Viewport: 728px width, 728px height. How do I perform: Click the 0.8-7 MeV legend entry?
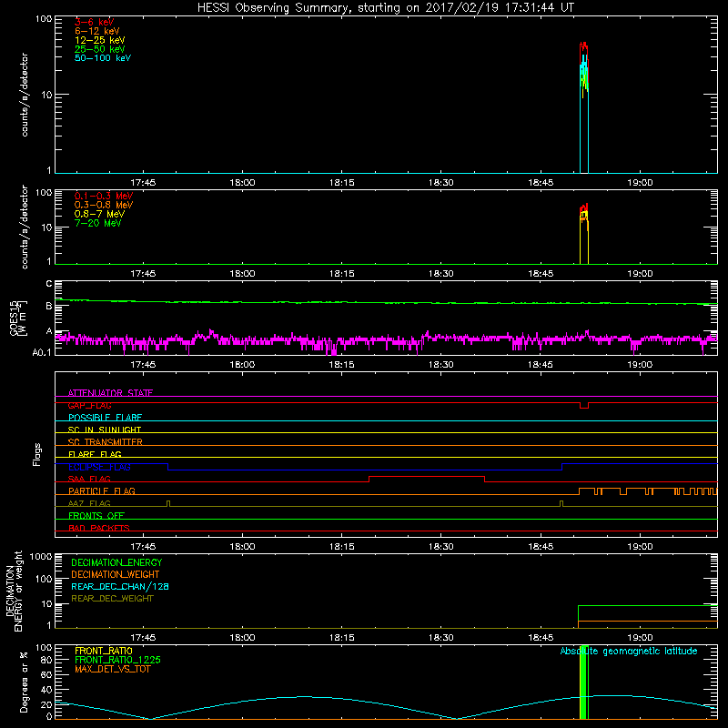(99, 214)
